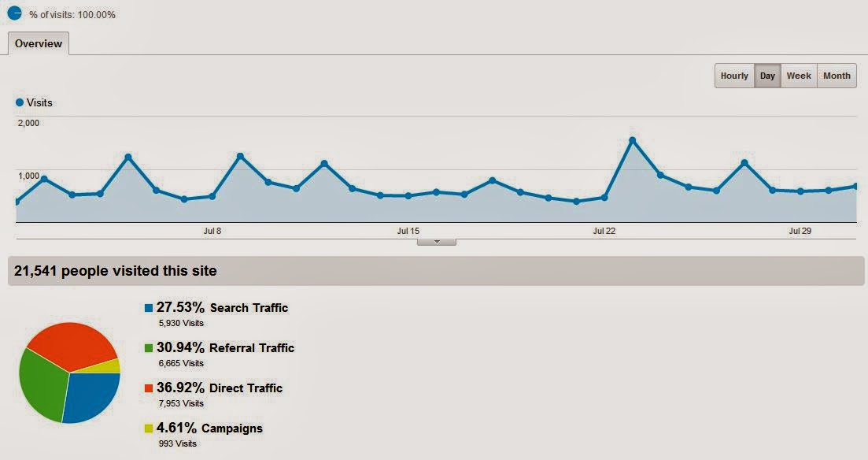The height and width of the screenshot is (460, 868).
Task: Toggle the chart to Hourly view
Action: 735,76
